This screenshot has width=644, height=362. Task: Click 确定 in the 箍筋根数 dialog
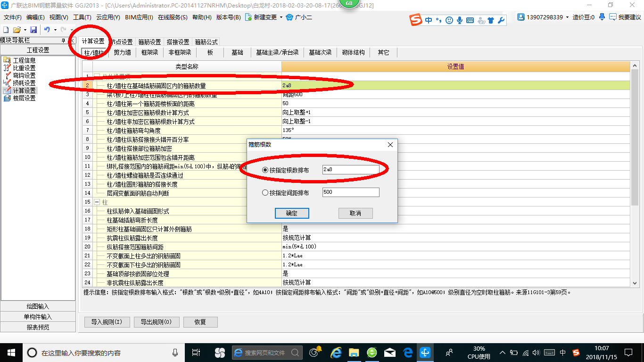point(292,213)
